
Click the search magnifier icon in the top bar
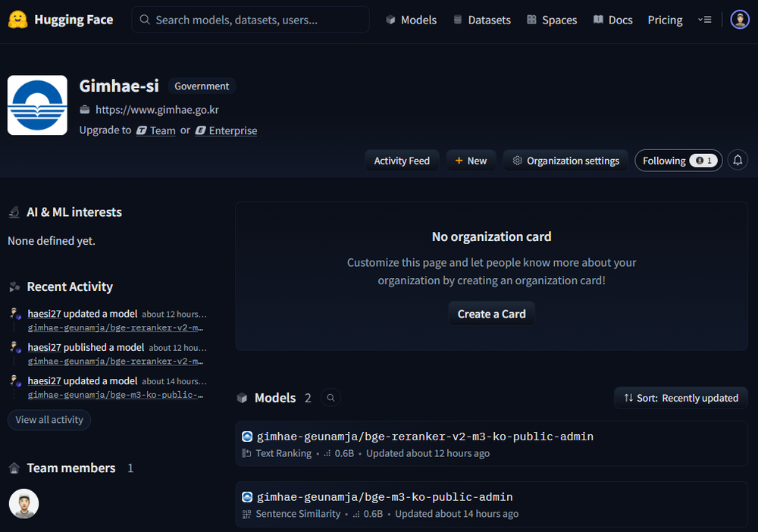tap(145, 20)
